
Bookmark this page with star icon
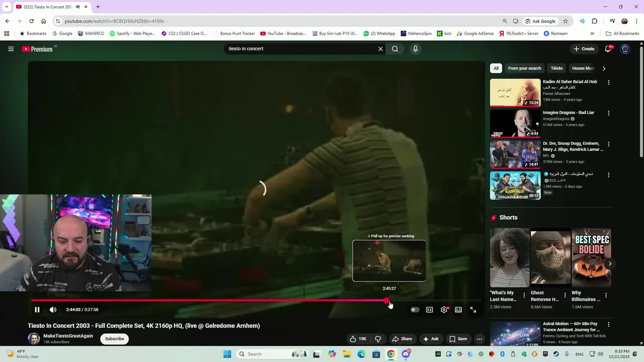(566, 21)
